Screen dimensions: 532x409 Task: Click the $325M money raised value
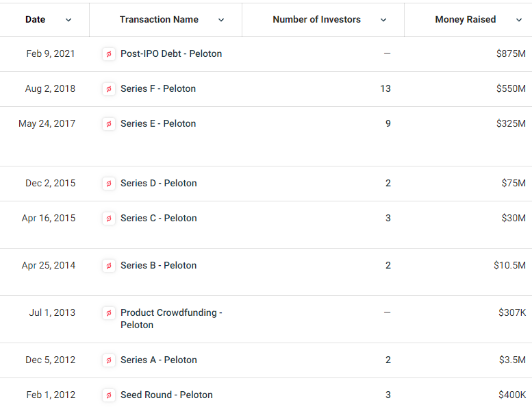coord(511,123)
